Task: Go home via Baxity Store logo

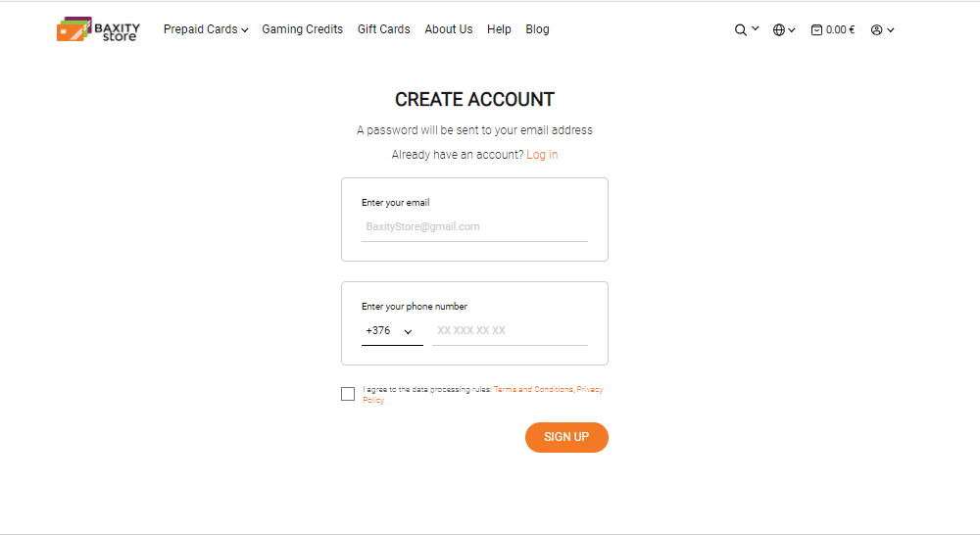Action: point(98,29)
